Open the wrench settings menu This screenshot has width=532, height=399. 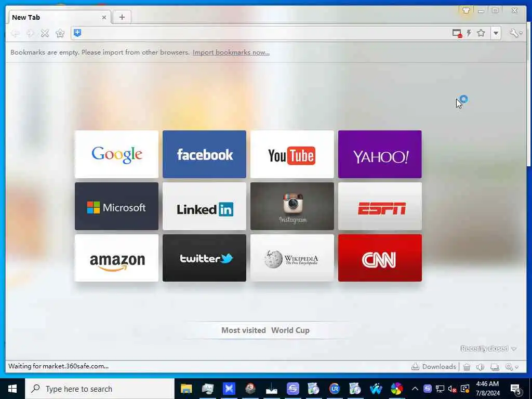tap(516, 33)
